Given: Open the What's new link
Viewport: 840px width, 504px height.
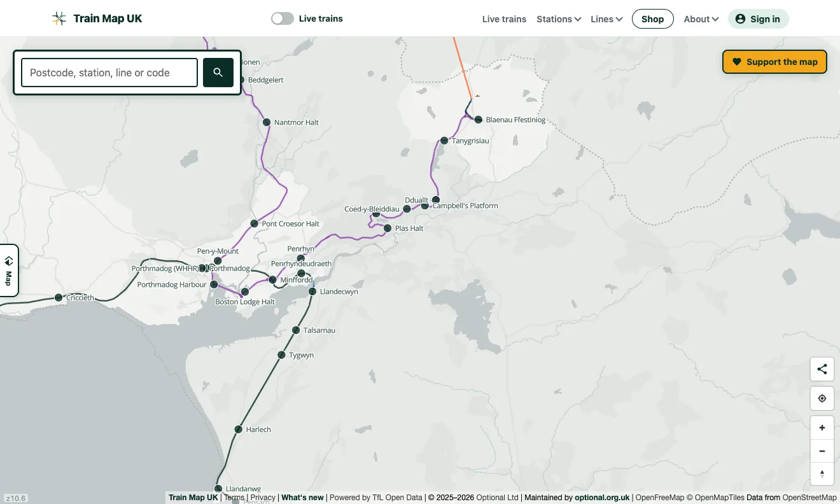Looking at the screenshot, I should [302, 498].
